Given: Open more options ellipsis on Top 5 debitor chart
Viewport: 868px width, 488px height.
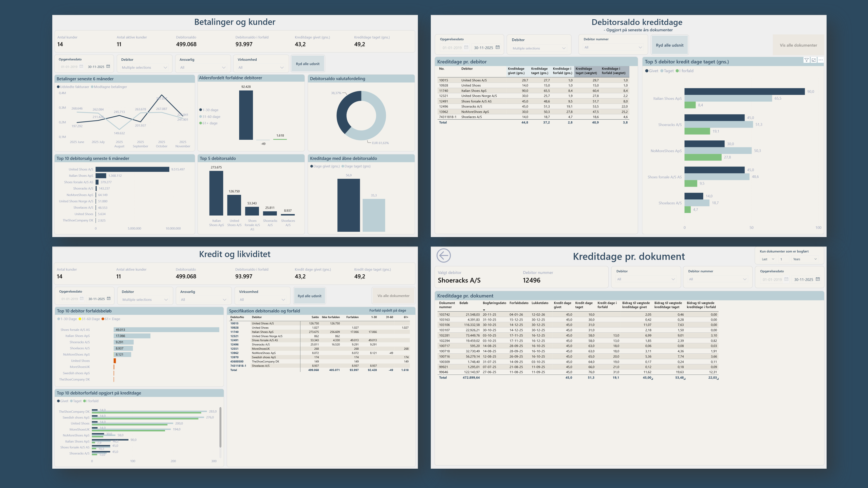Looking at the screenshot, I should (x=820, y=60).
